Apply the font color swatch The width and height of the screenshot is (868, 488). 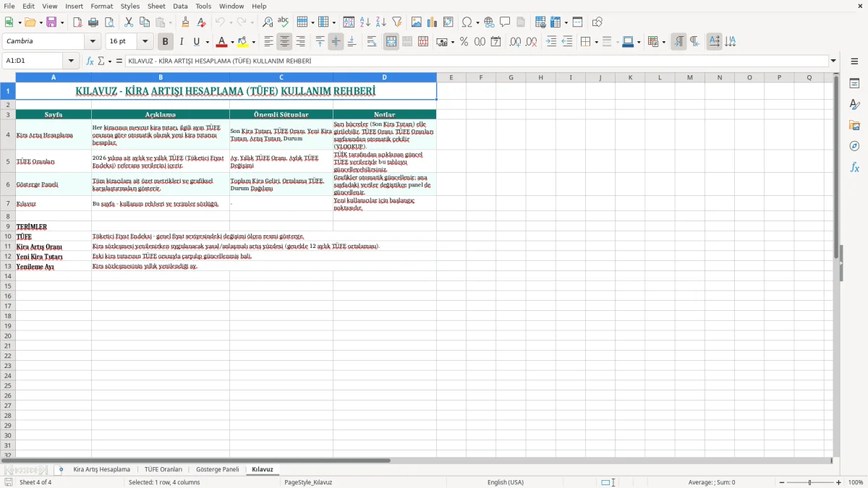[x=222, y=42]
